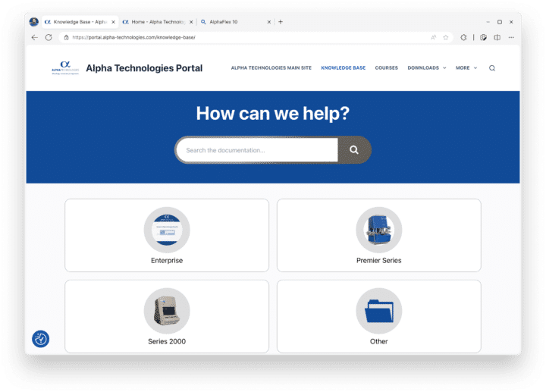Open browser extensions icon
This screenshot has width=546, height=392.
[463, 37]
